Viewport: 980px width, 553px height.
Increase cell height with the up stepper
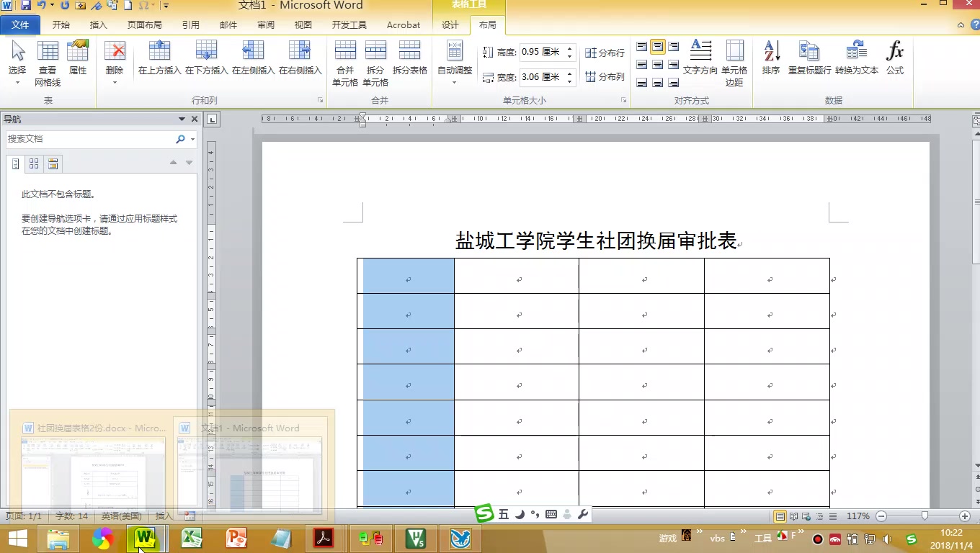click(x=569, y=48)
